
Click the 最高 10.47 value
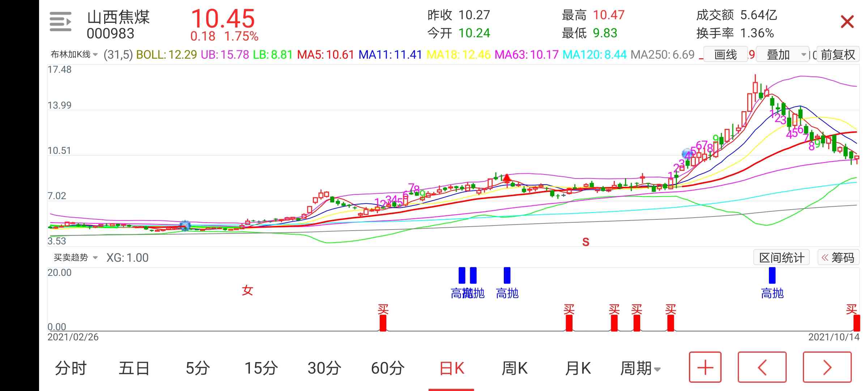click(x=593, y=15)
